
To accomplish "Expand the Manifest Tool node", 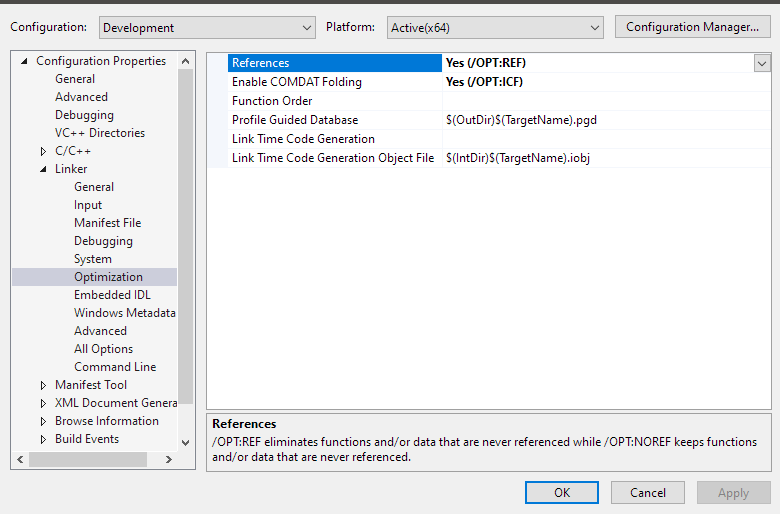I will [x=43, y=385].
